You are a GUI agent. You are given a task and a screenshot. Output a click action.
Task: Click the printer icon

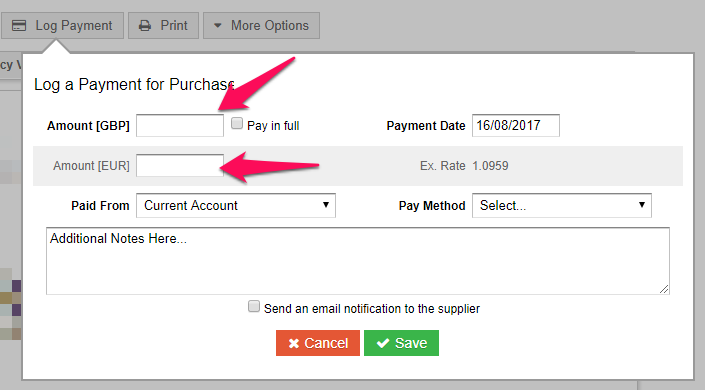[x=145, y=26]
